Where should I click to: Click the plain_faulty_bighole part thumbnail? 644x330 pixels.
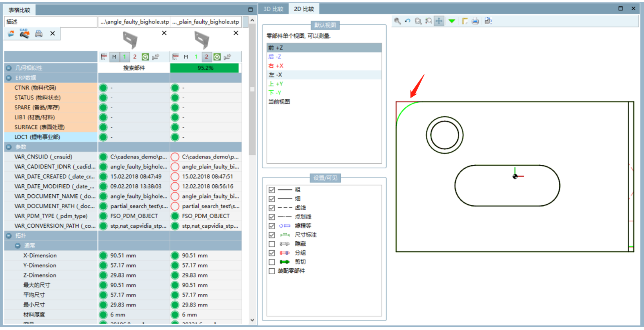[x=202, y=40]
